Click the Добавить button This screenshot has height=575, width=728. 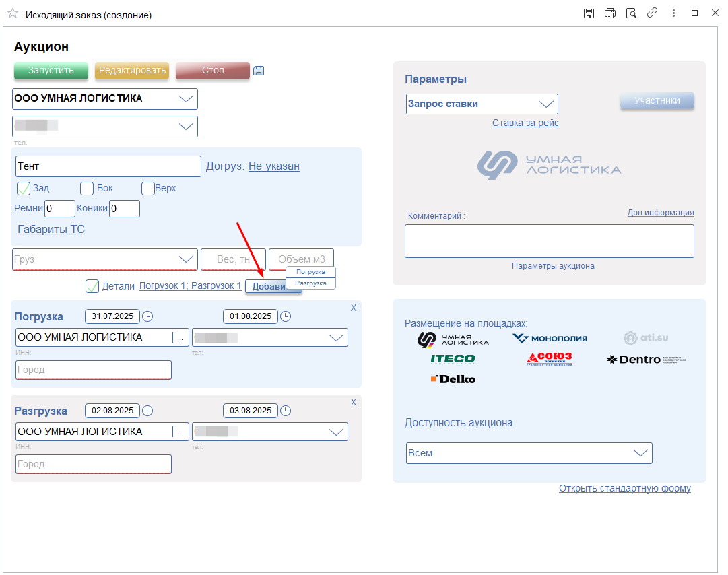pyautogui.click(x=266, y=286)
